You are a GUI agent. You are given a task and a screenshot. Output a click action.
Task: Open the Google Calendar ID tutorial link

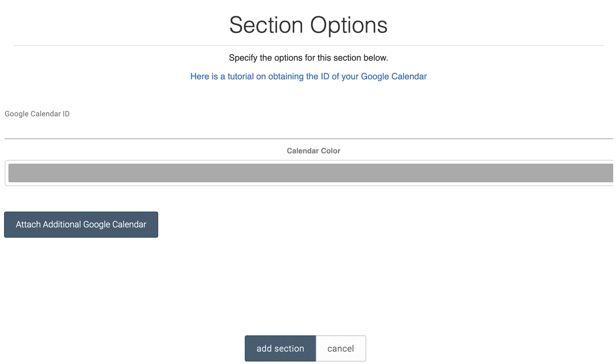point(308,76)
